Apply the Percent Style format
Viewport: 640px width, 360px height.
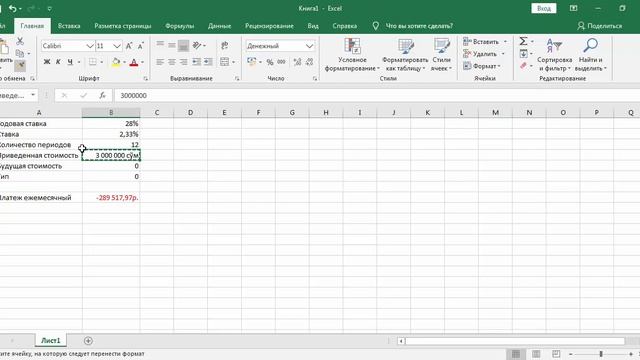(270, 62)
